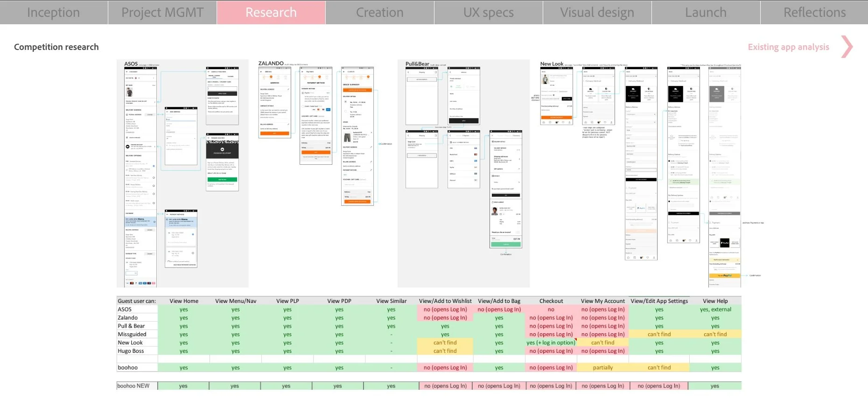Select the View/Add to Bag column header
This screenshot has height=400, width=868.
[x=499, y=301]
